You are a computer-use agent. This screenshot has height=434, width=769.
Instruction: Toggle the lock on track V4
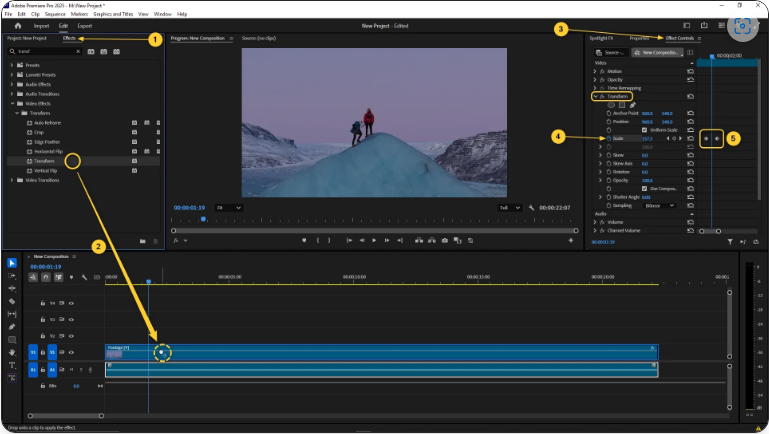coord(43,304)
